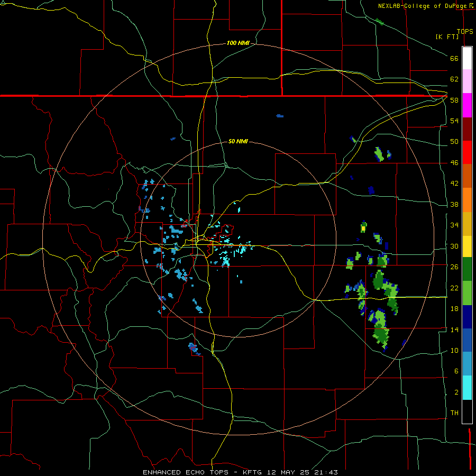Screen dimensions: 476x476
Task: Click the 'TOPS' legend title
Action: click(x=465, y=32)
